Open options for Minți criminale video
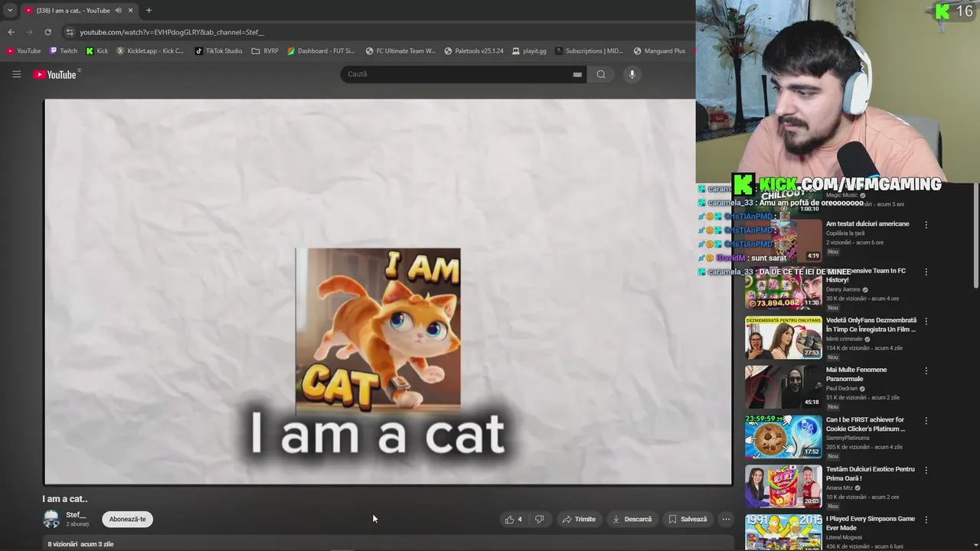The image size is (980, 551). (x=926, y=321)
